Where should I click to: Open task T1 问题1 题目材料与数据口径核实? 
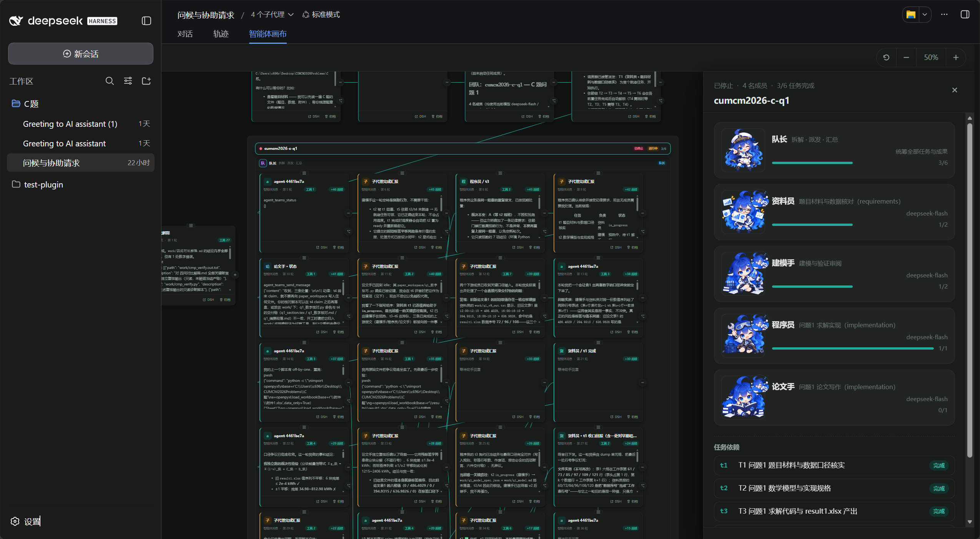[834, 465]
